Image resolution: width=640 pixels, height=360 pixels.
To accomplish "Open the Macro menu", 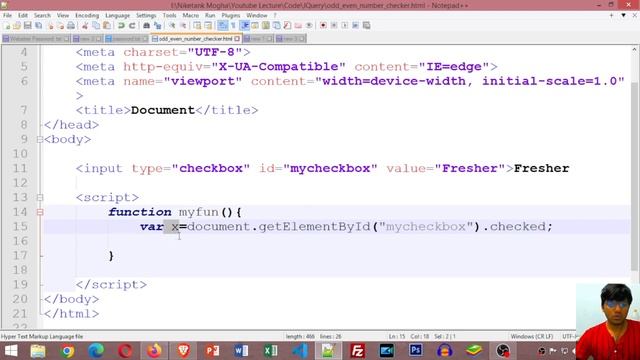I will coord(191,15).
